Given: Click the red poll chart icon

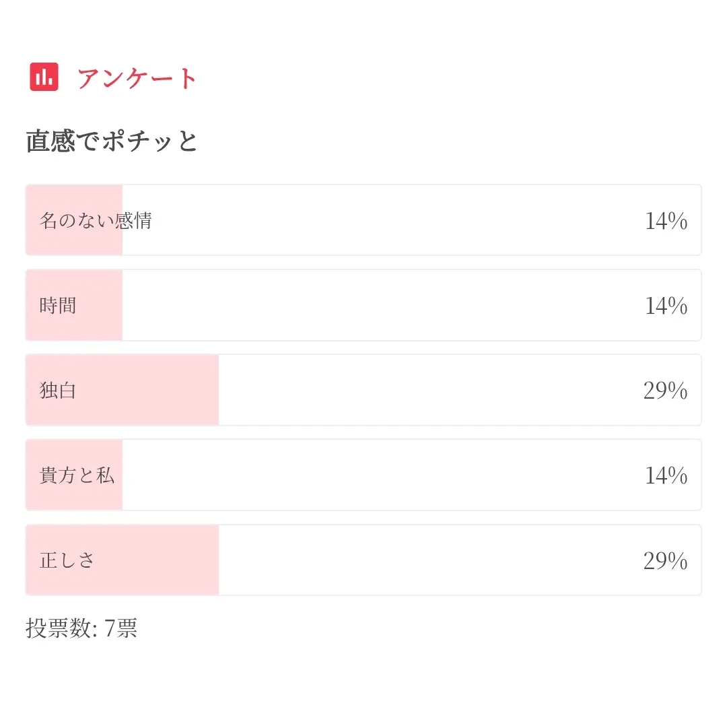Looking at the screenshot, I should coord(44,77).
